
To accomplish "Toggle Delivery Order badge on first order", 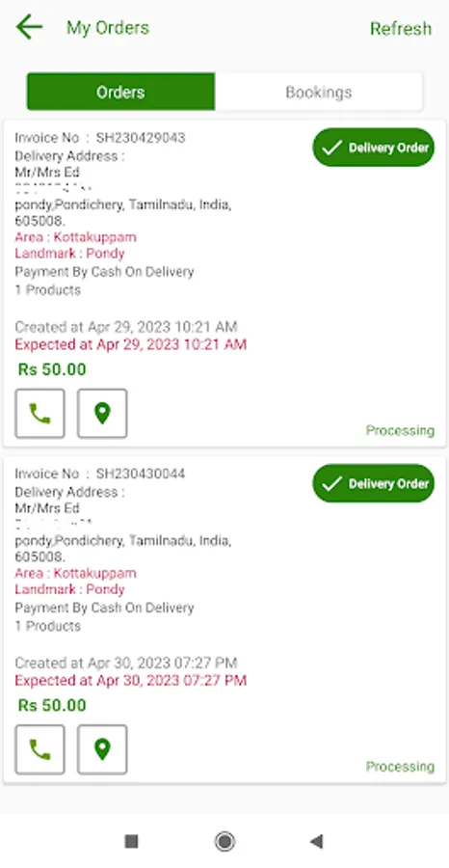I will pos(374,148).
